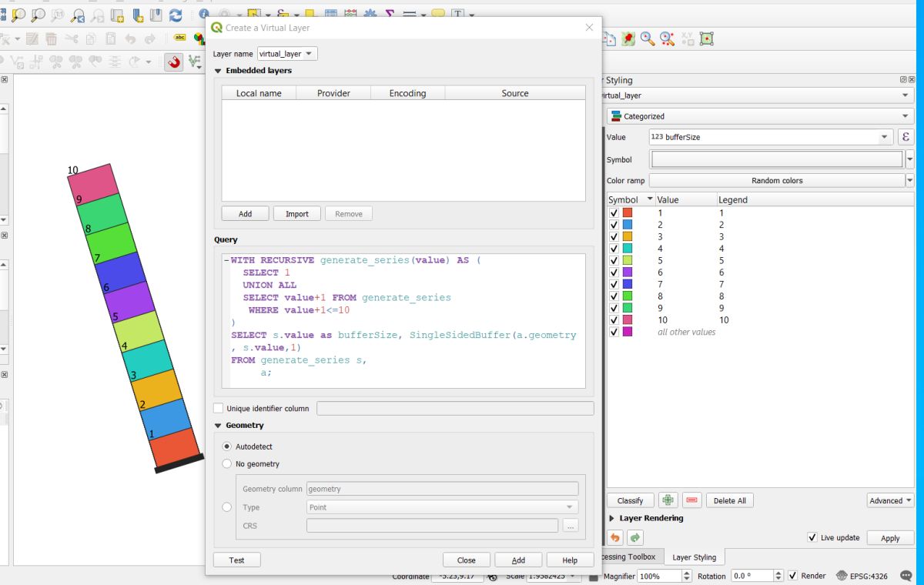The width and height of the screenshot is (924, 585).
Task: Toggle the snapping magnet icon
Action: tap(174, 62)
